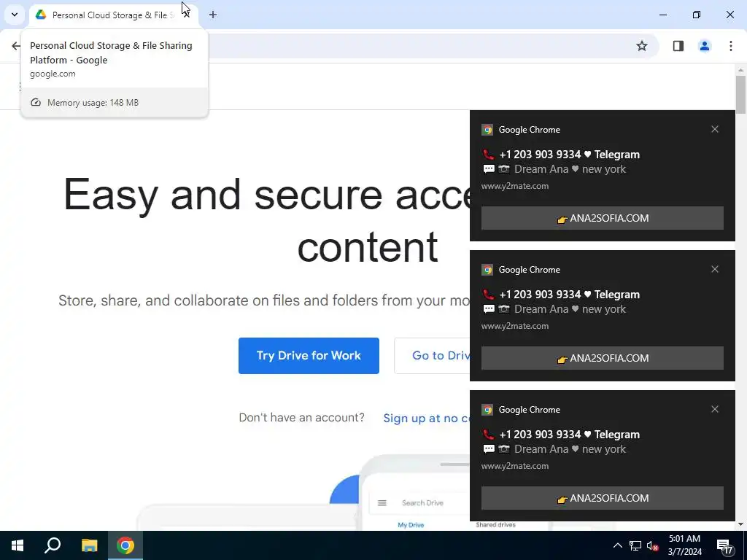747x560 pixels.
Task: Open the taskbar clock and date
Action: [684, 545]
